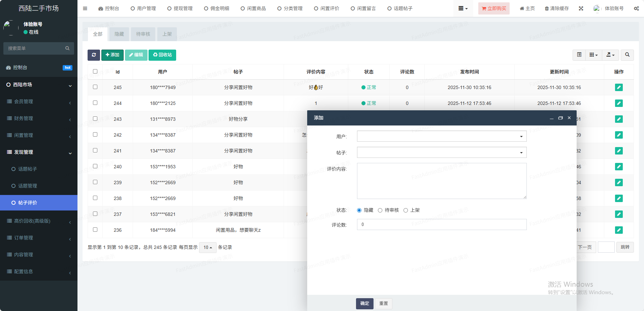The image size is (644, 311).
Task: Open the table search magnifier icon
Action: [x=627, y=55]
